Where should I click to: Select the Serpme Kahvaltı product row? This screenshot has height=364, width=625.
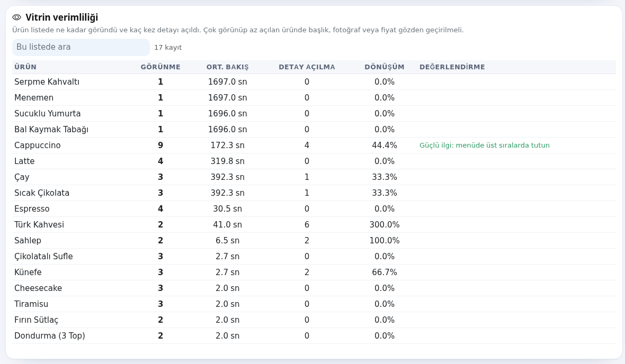click(314, 81)
